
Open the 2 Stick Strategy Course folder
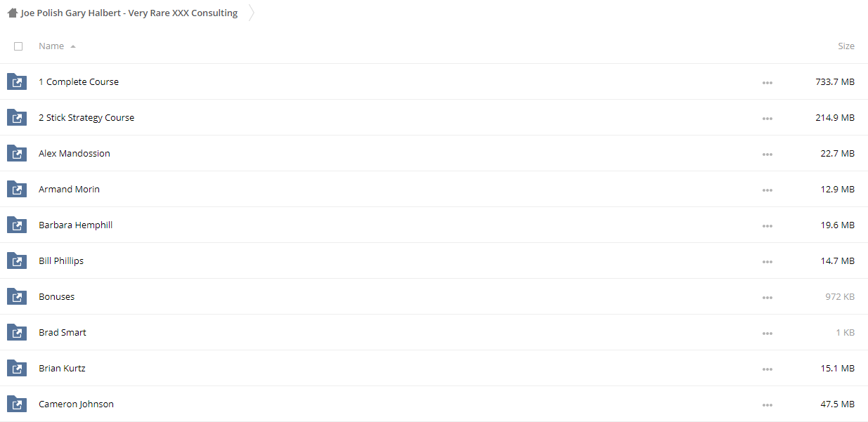(86, 117)
